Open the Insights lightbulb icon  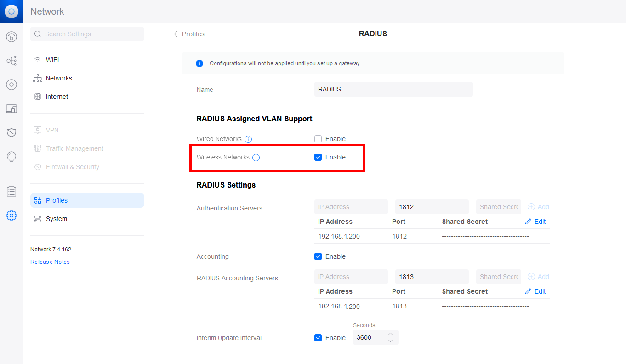pos(11,156)
